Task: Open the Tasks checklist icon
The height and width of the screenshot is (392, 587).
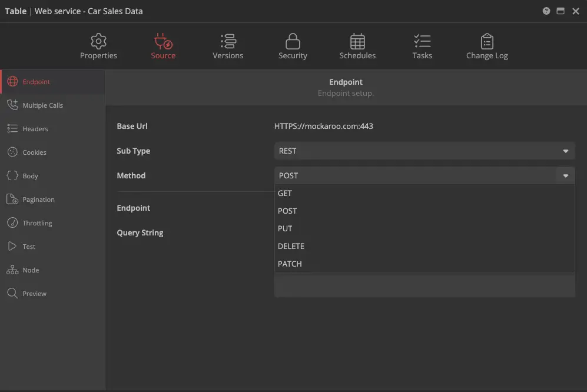Action: [x=422, y=41]
